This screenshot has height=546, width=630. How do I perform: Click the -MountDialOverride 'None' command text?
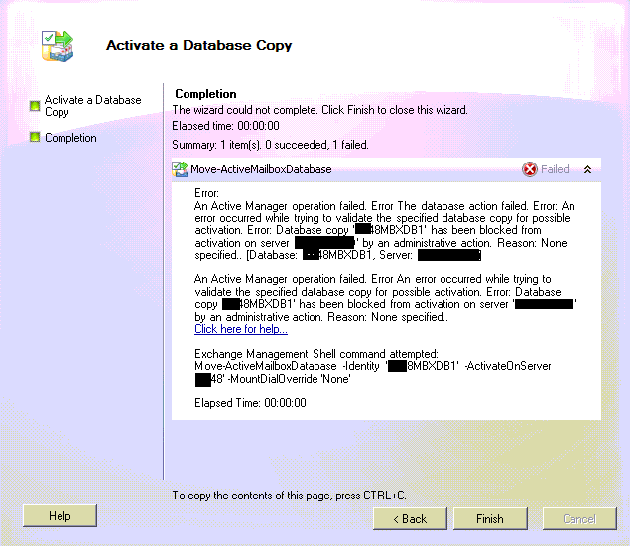click(289, 379)
